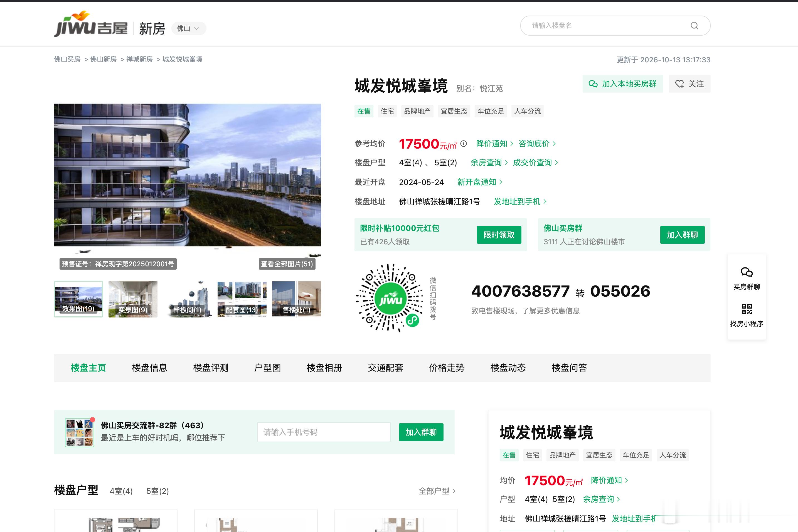Select the 售楼处(1) thumbnail
This screenshot has width=798, height=532.
297,299
